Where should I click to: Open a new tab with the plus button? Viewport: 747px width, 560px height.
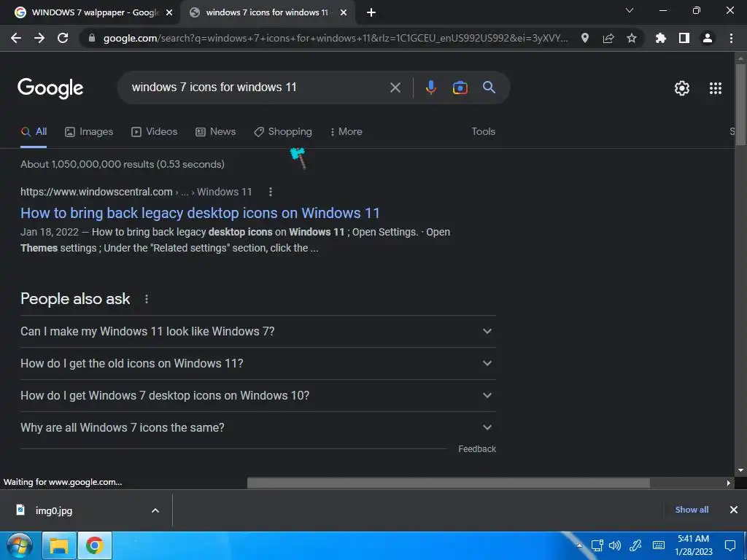(x=371, y=12)
